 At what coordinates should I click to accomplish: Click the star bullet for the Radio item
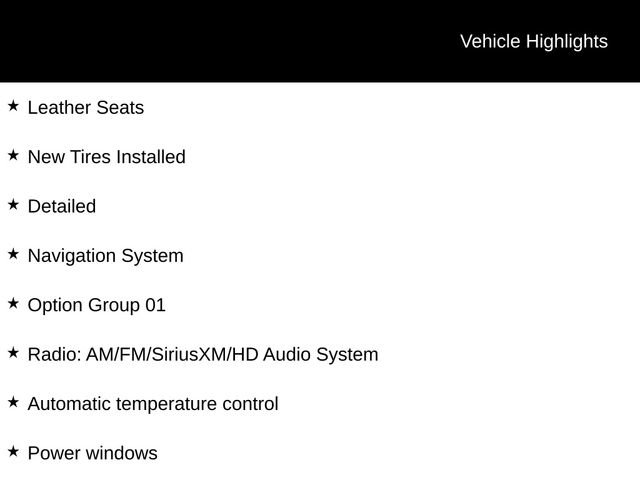(x=13, y=352)
